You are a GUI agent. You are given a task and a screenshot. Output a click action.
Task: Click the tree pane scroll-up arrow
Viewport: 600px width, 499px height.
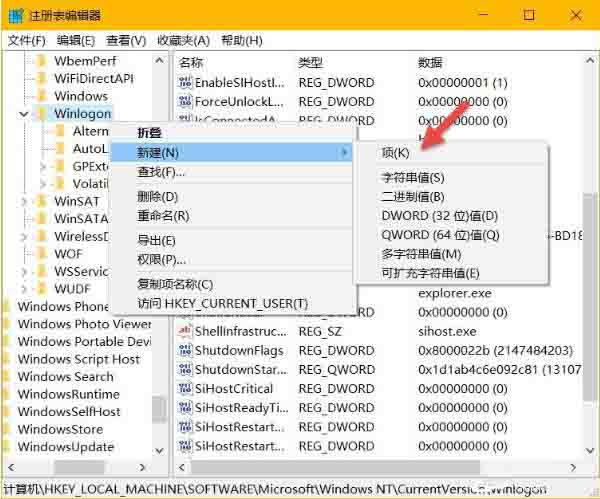159,60
